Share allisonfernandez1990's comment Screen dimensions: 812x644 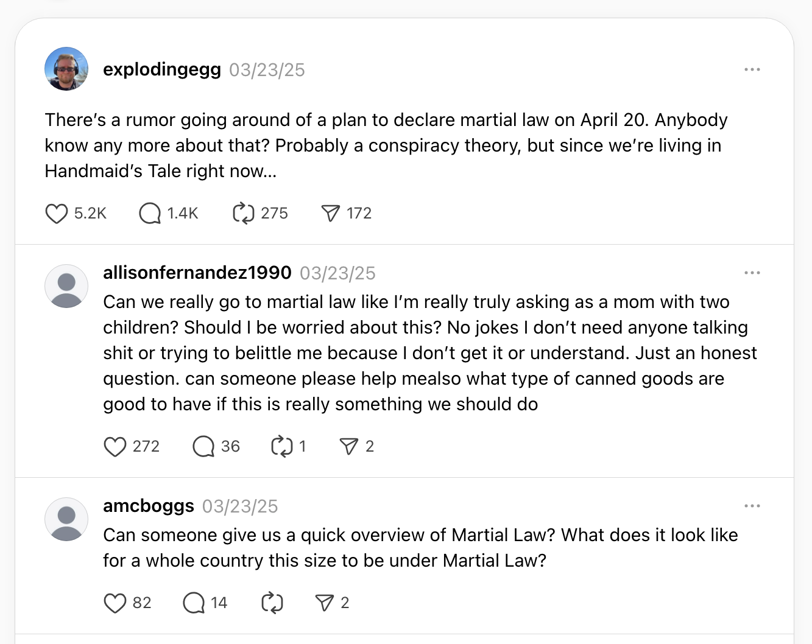click(348, 447)
